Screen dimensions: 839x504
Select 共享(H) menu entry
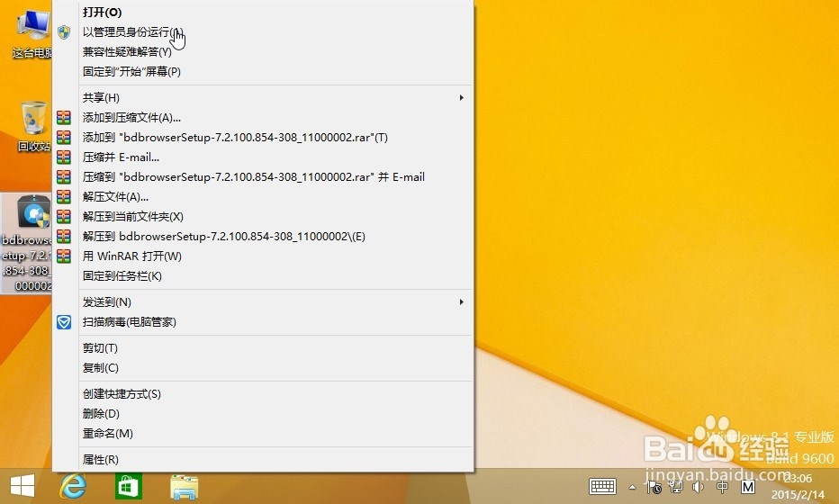(x=263, y=98)
